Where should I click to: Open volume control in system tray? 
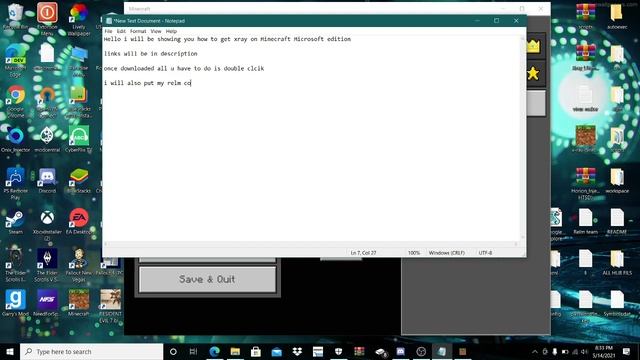(584, 351)
